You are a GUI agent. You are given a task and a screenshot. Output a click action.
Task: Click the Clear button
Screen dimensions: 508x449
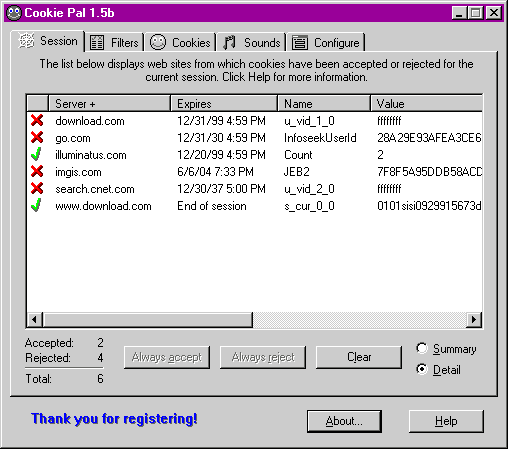359,357
